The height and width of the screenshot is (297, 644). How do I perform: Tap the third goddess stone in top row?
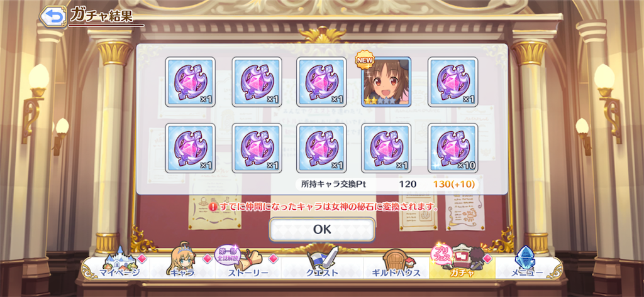click(x=321, y=82)
